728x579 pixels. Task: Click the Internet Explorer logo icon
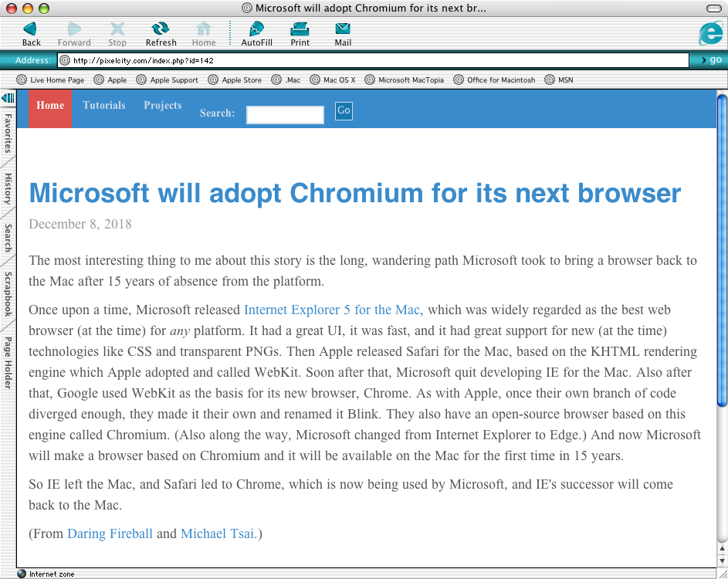pyautogui.click(x=711, y=33)
